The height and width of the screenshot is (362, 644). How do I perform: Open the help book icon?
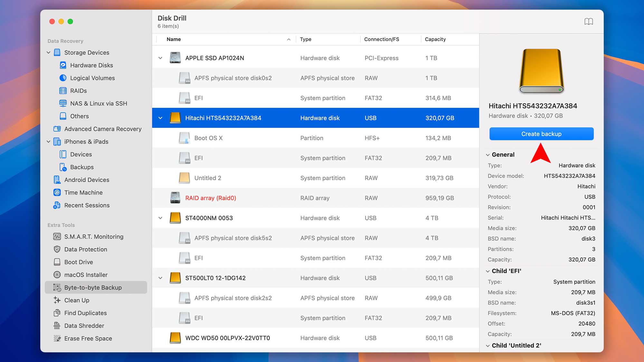[x=589, y=22]
